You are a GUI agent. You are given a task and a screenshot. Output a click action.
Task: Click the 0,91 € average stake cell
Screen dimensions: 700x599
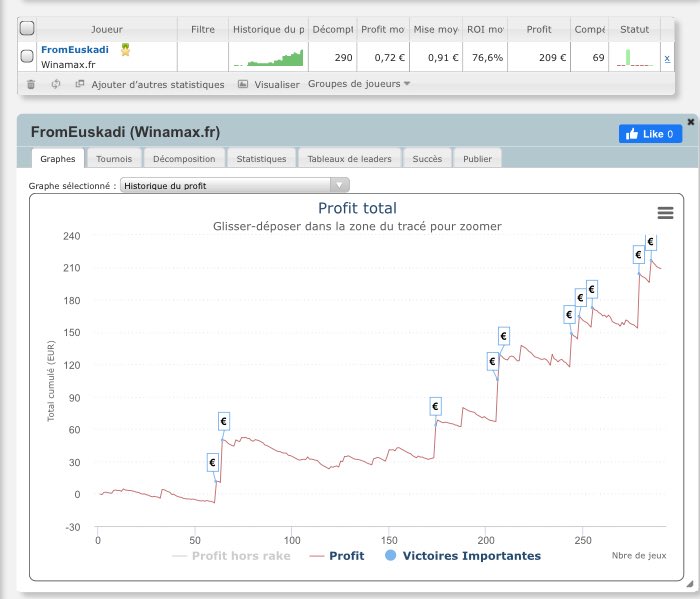tap(436, 57)
